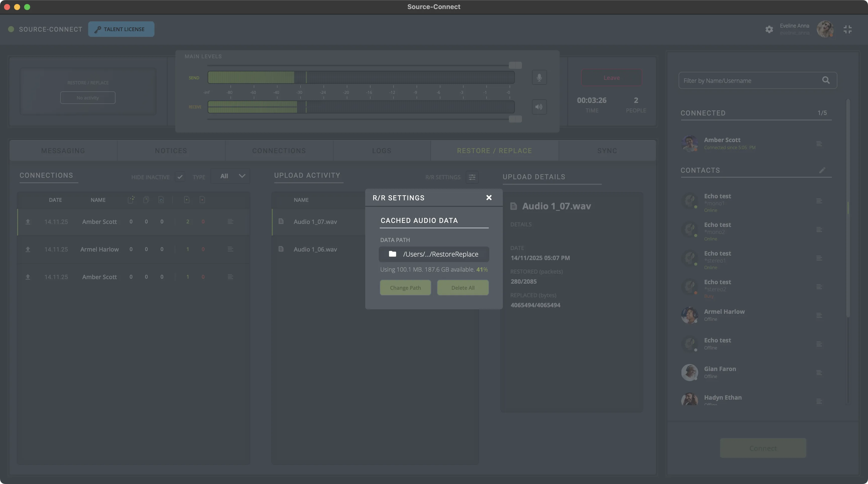
Task: Click the upload icon for the first Amber Scott row
Action: [28, 222]
